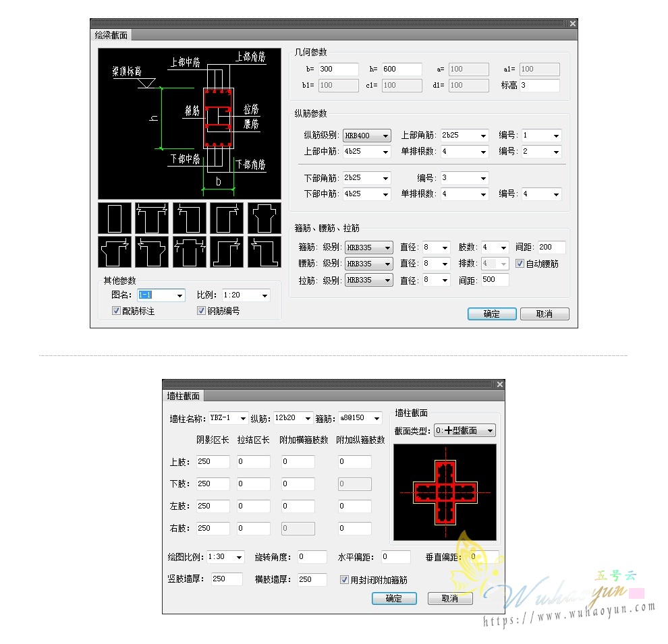
Task: Expand the 下部中筋 4b25 dropdown
Action: 367,194
